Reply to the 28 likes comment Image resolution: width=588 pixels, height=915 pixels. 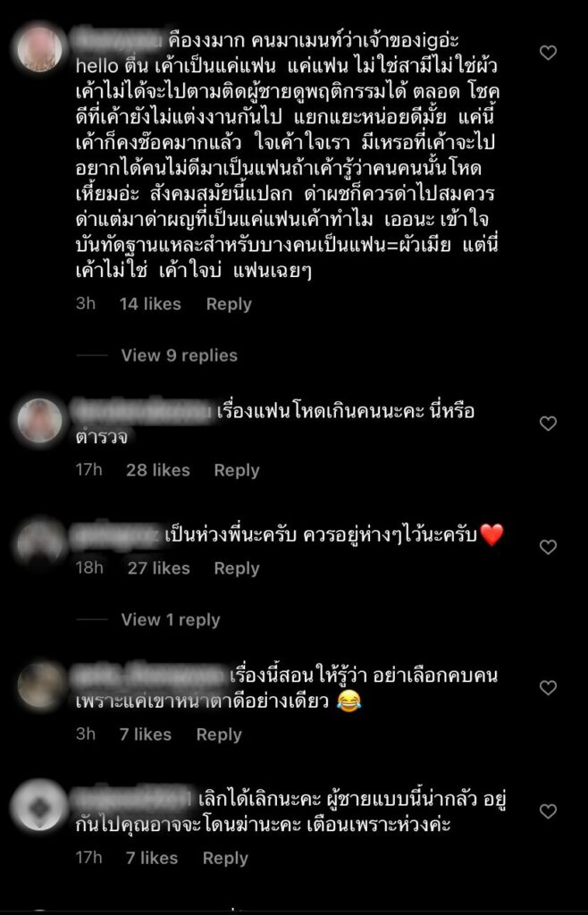(x=236, y=470)
